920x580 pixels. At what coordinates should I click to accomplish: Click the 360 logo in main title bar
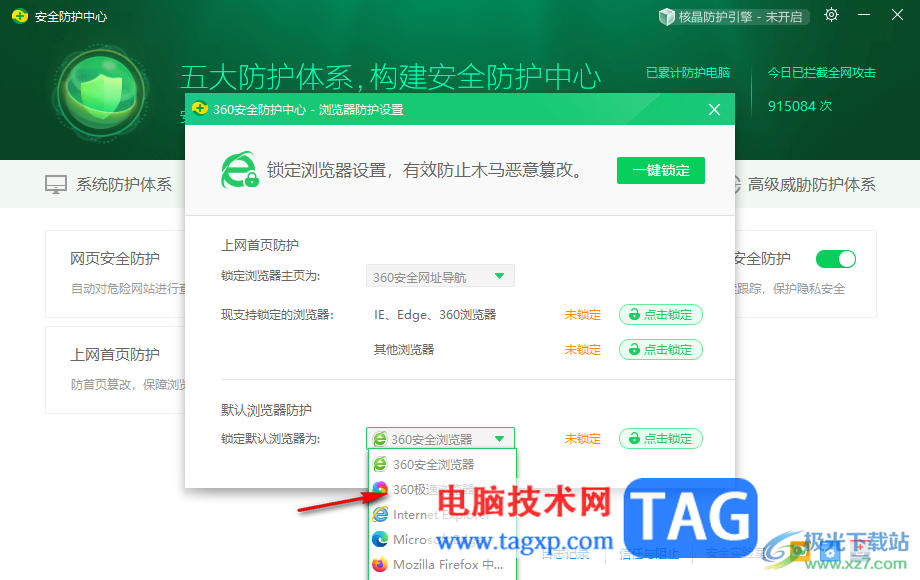click(20, 16)
